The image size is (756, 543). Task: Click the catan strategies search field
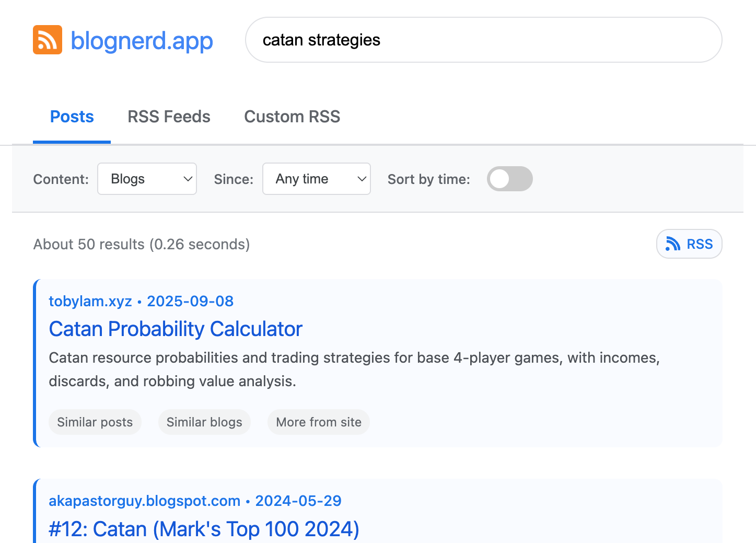(x=483, y=40)
